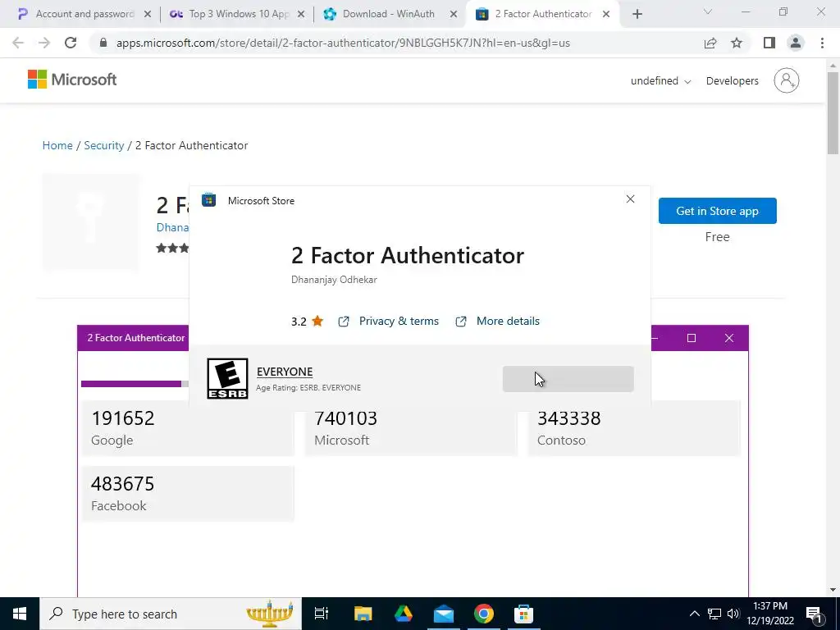The image size is (840, 630).
Task: Open Google Drive from taskbar
Action: [404, 614]
